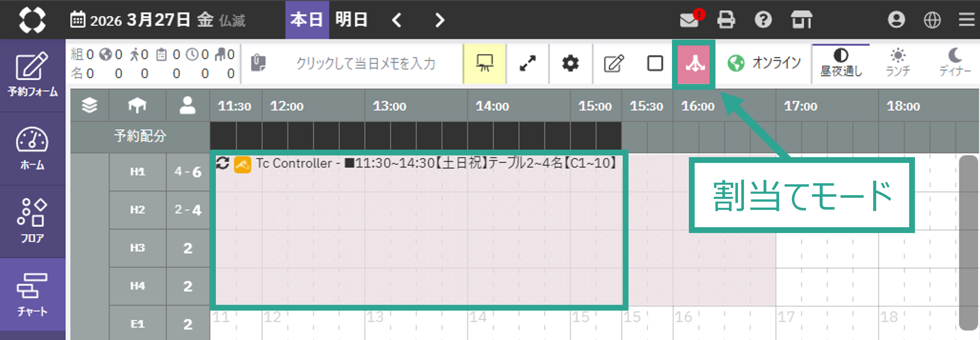Click the printer icon
Viewport: 980px width, 340px height.
(x=726, y=20)
